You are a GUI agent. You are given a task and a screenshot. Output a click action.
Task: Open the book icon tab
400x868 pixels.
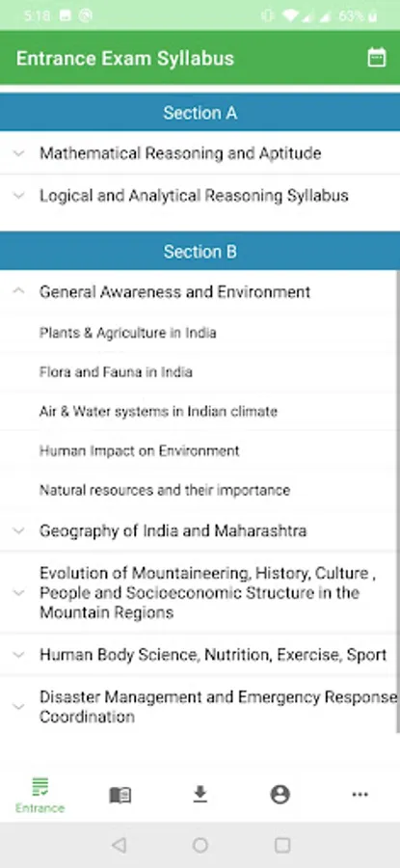click(120, 796)
